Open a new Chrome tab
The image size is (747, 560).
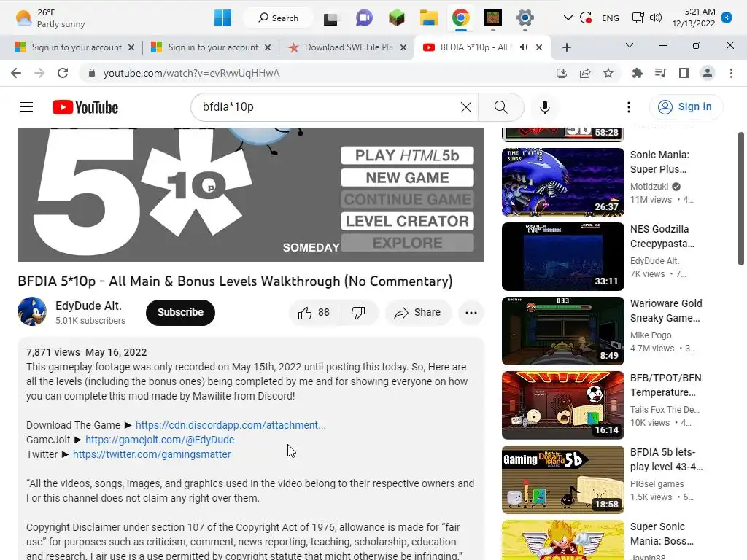tap(566, 47)
